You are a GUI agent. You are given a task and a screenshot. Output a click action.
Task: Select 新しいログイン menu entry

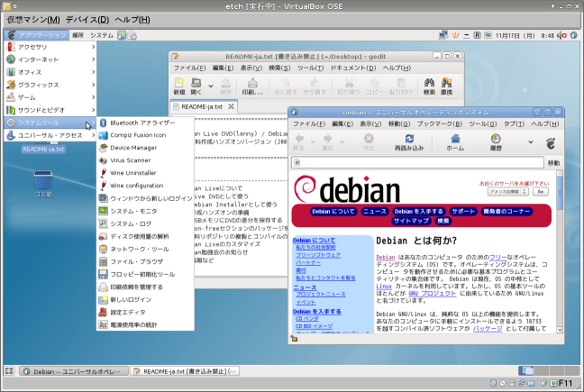(x=145, y=300)
